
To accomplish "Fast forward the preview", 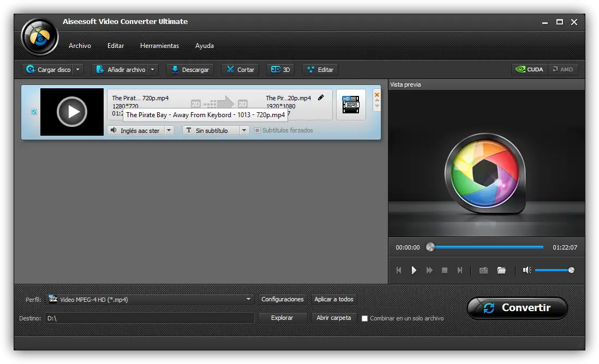I will coord(429,270).
